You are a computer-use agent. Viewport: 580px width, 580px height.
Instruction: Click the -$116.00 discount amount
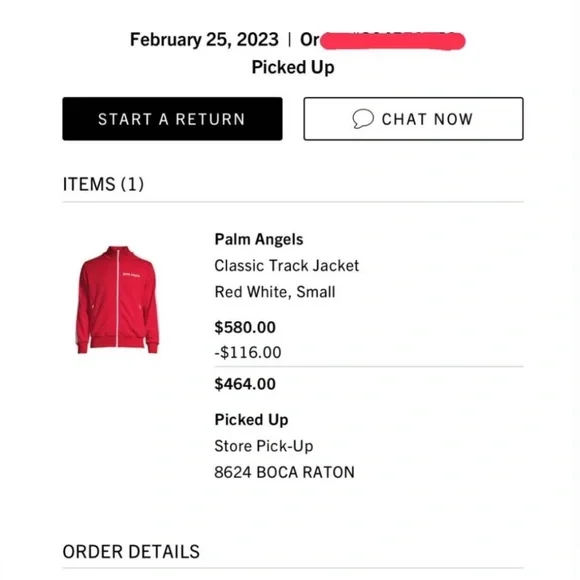(x=248, y=352)
